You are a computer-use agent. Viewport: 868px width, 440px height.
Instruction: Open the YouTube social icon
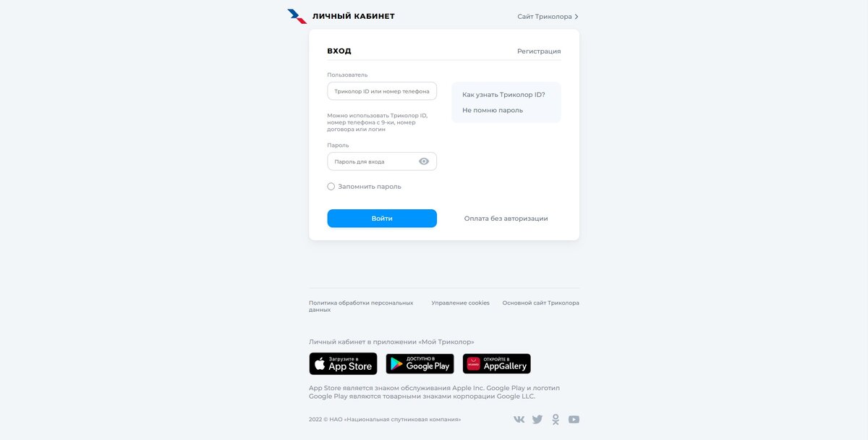click(x=574, y=419)
